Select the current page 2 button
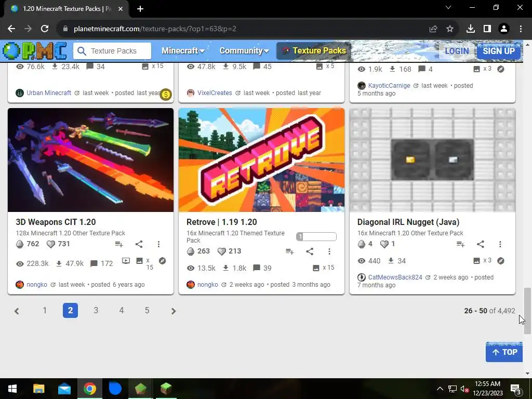Image resolution: width=532 pixels, height=399 pixels. 70,311
